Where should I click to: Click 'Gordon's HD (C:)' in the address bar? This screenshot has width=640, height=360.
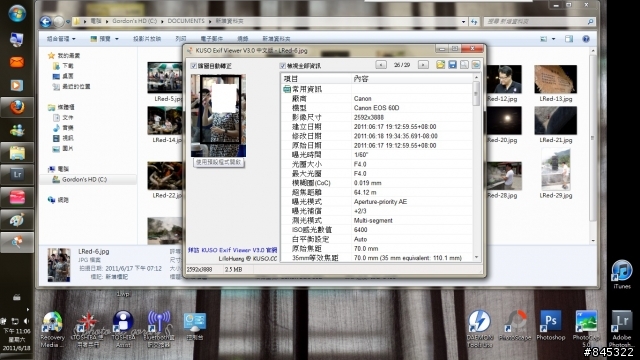[134, 21]
